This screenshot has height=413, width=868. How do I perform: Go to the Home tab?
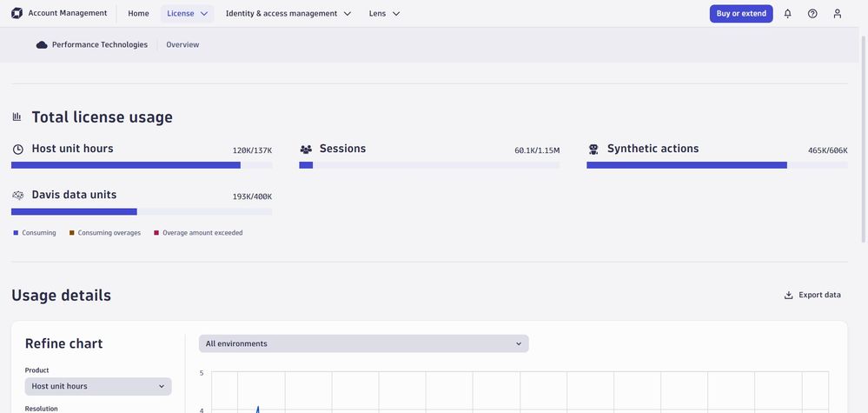(x=138, y=14)
